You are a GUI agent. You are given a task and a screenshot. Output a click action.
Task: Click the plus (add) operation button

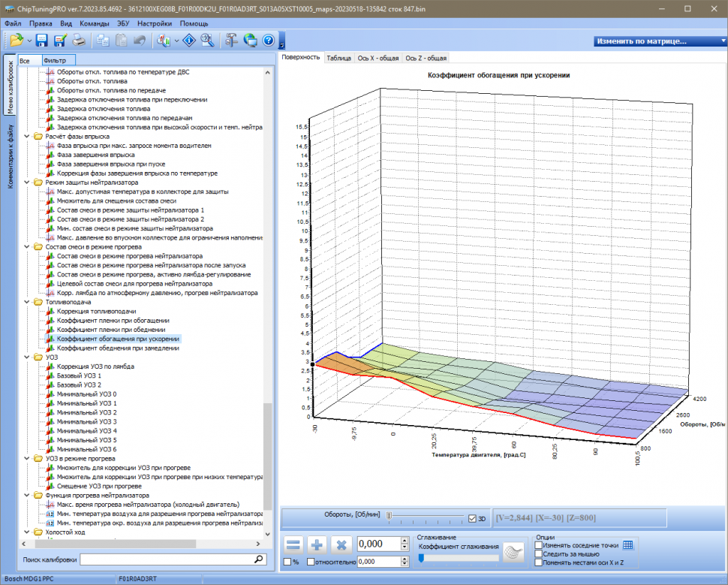pyautogui.click(x=317, y=544)
